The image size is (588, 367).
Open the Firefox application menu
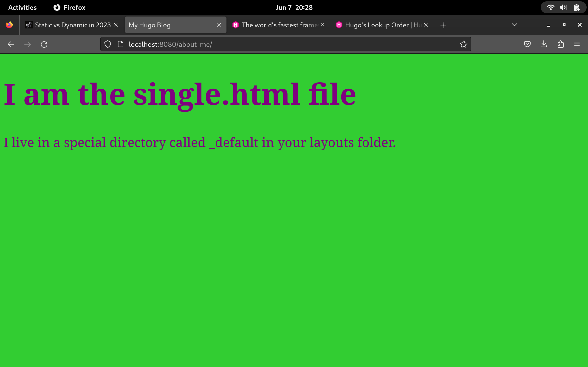pos(577,44)
